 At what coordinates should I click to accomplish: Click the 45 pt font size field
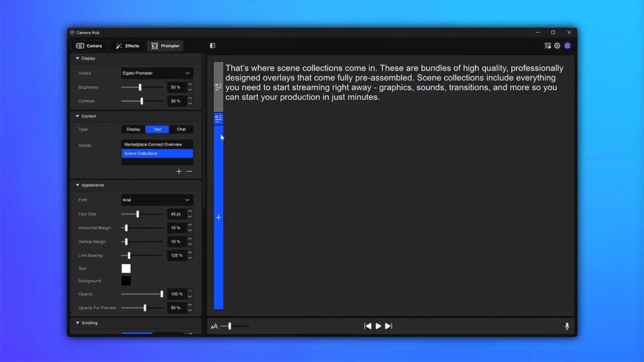click(176, 214)
